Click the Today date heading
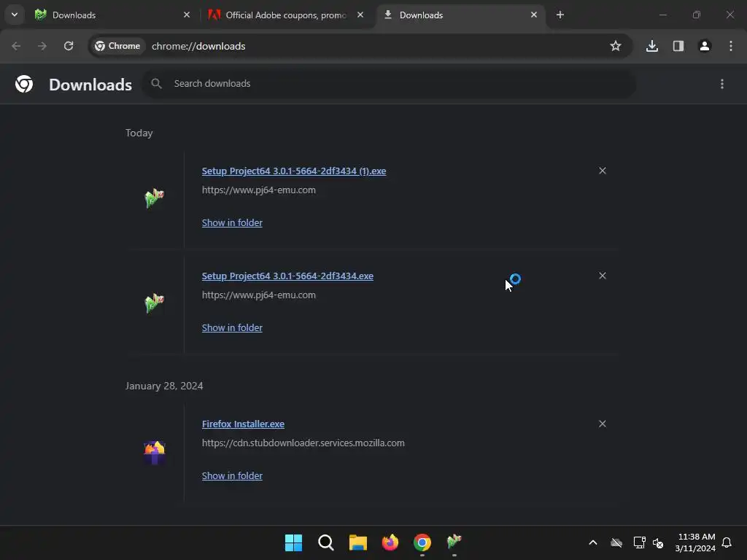747x560 pixels. (139, 133)
